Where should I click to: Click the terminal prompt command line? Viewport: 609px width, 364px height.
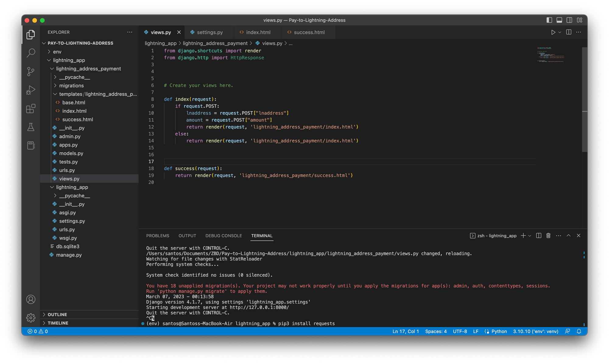[241, 324]
